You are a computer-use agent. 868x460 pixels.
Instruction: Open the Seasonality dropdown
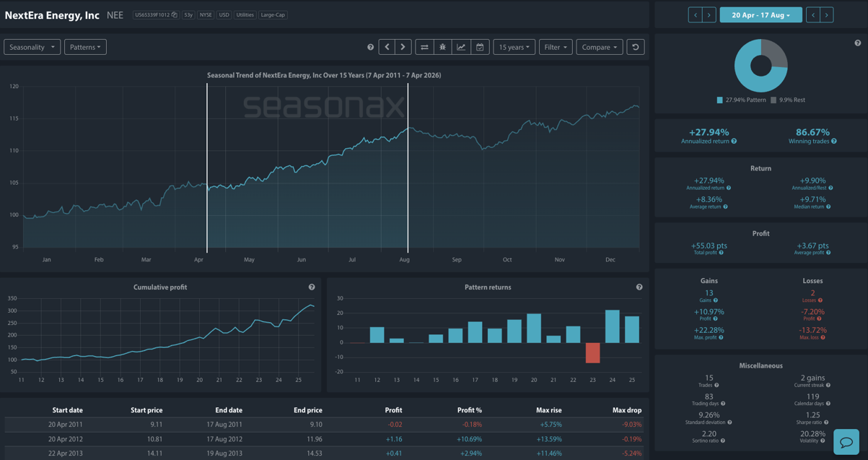32,46
